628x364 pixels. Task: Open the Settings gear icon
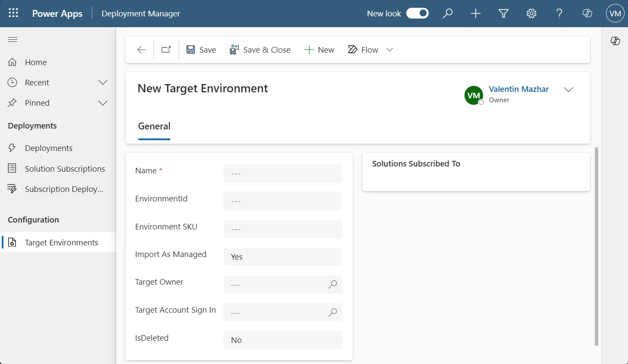[x=531, y=14]
